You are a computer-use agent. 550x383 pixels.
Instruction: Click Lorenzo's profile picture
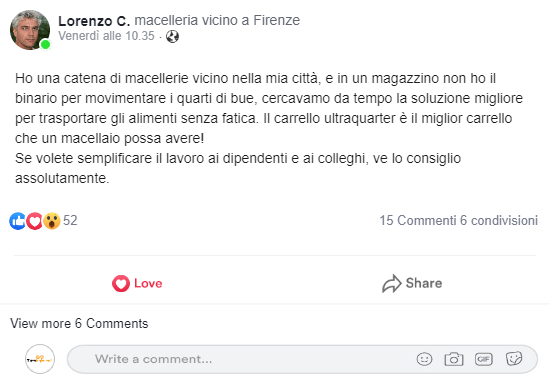[30, 30]
